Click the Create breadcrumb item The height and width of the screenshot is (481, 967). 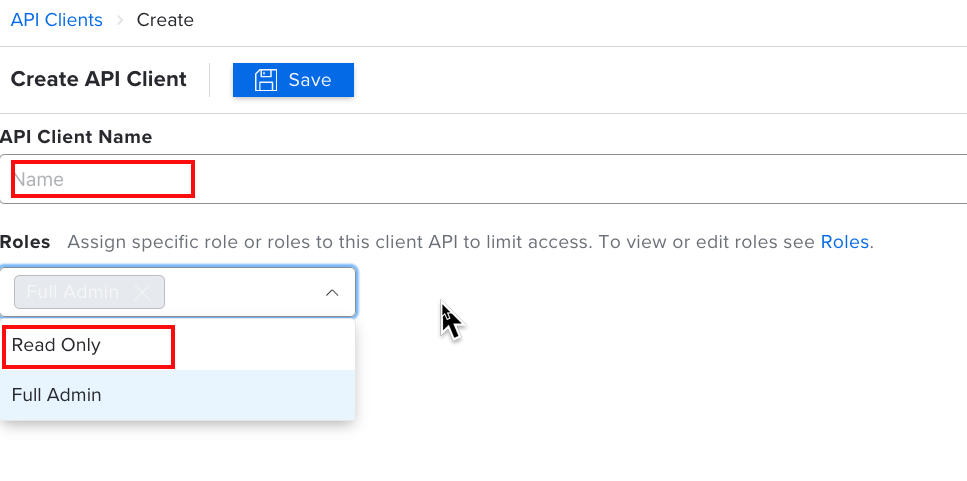click(165, 20)
